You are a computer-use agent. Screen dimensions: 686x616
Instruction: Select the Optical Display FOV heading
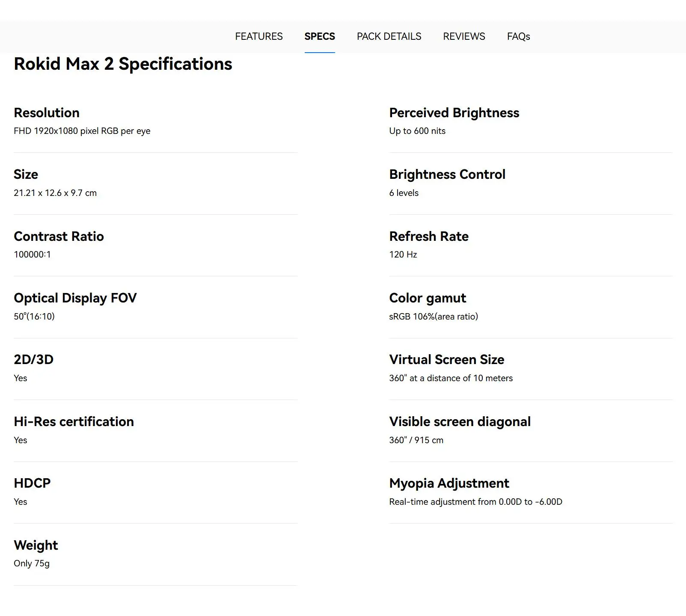(75, 298)
